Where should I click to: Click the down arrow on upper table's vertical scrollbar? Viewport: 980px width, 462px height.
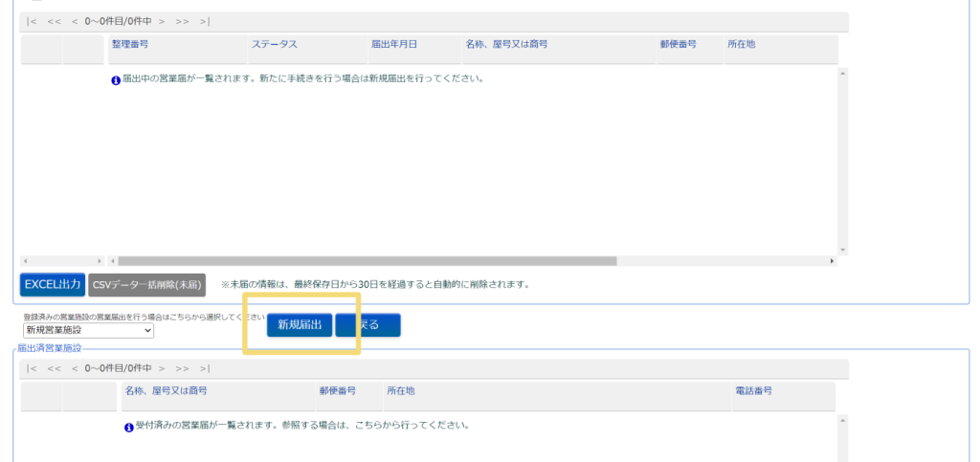tap(842, 249)
